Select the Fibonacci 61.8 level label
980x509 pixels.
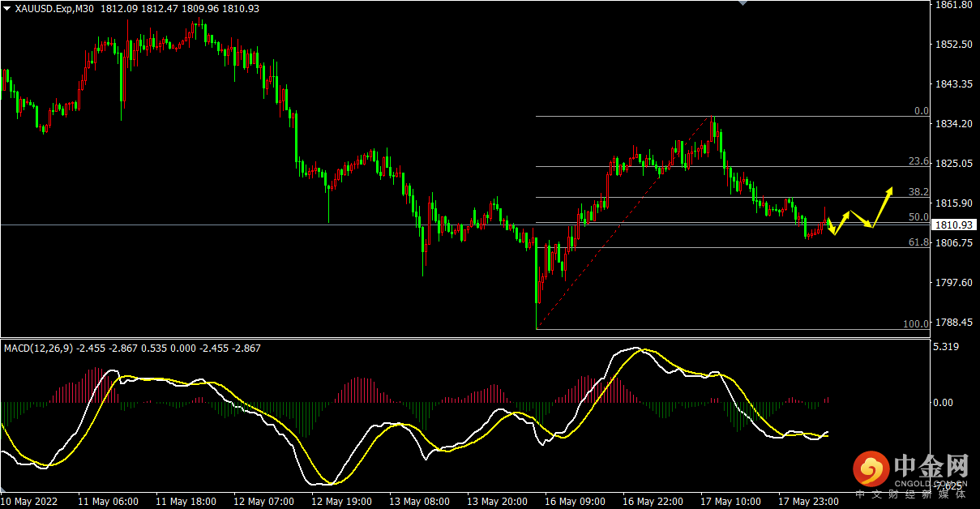pos(918,242)
